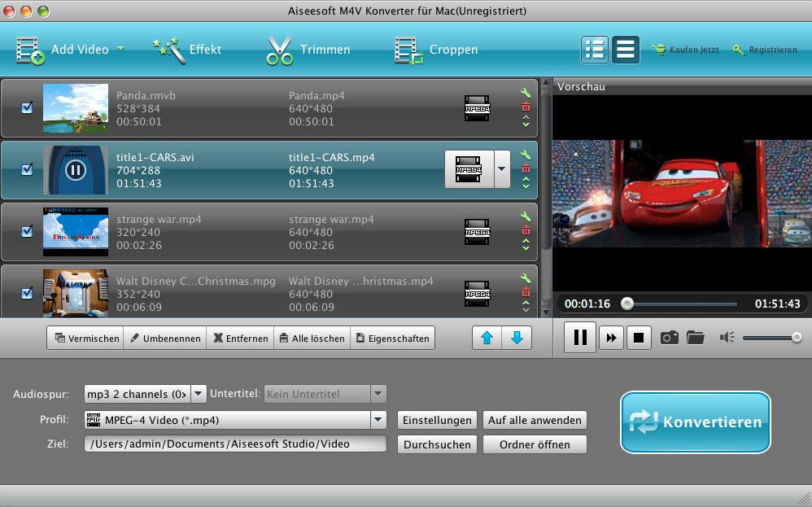Viewport: 812px width, 507px height.
Task: Open the snapshot folder icon
Action: tap(695, 337)
